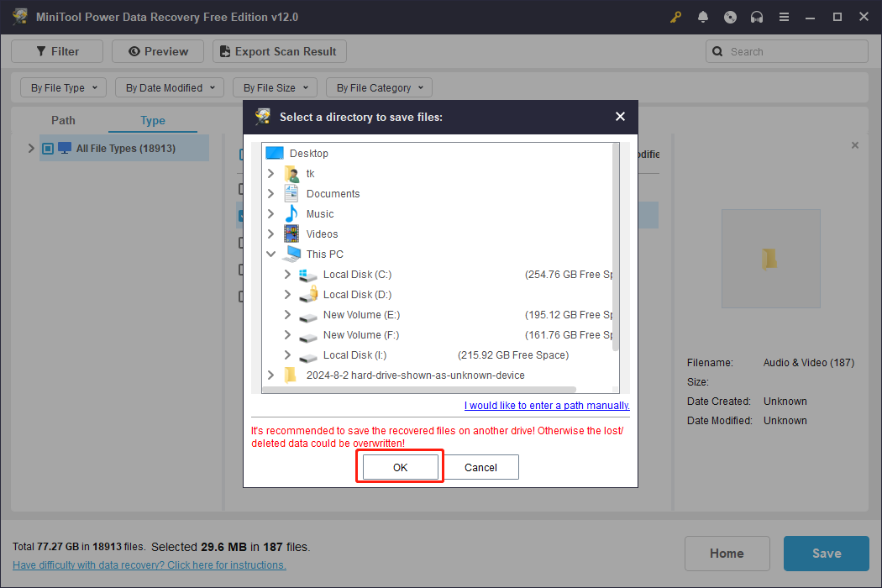The image size is (882, 588).
Task: Expand Local Disk (C:)
Action: pos(287,274)
